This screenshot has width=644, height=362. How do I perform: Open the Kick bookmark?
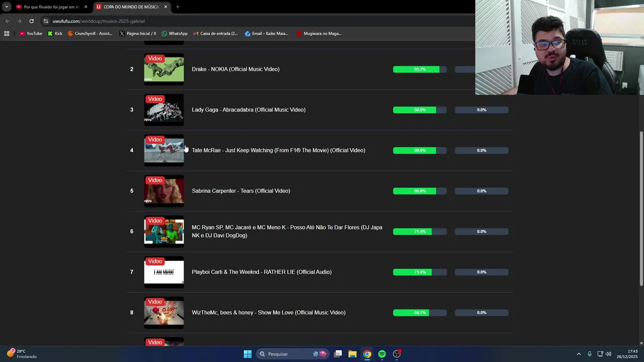point(55,34)
